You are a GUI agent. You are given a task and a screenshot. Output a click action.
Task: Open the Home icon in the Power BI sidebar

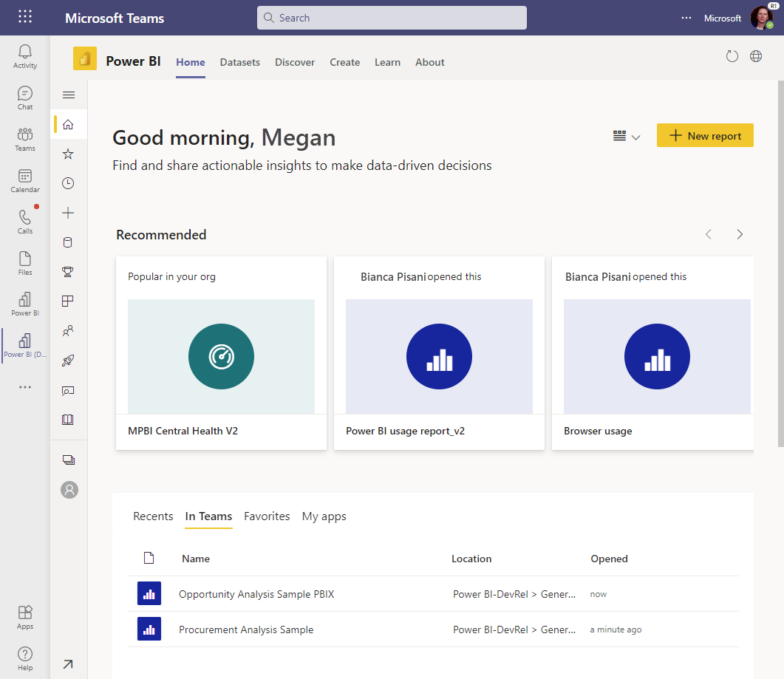pos(68,124)
